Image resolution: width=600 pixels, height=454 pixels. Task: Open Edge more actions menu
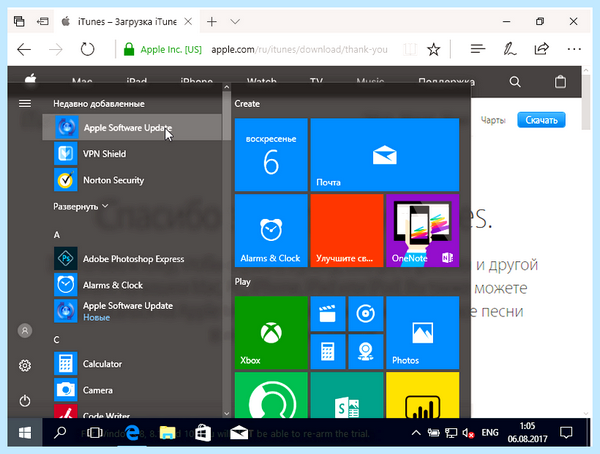[x=574, y=49]
